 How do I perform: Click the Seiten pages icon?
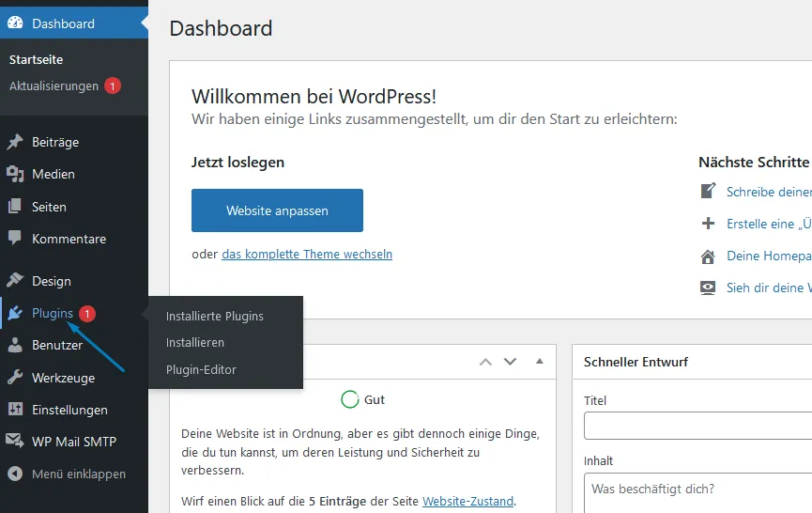point(15,207)
